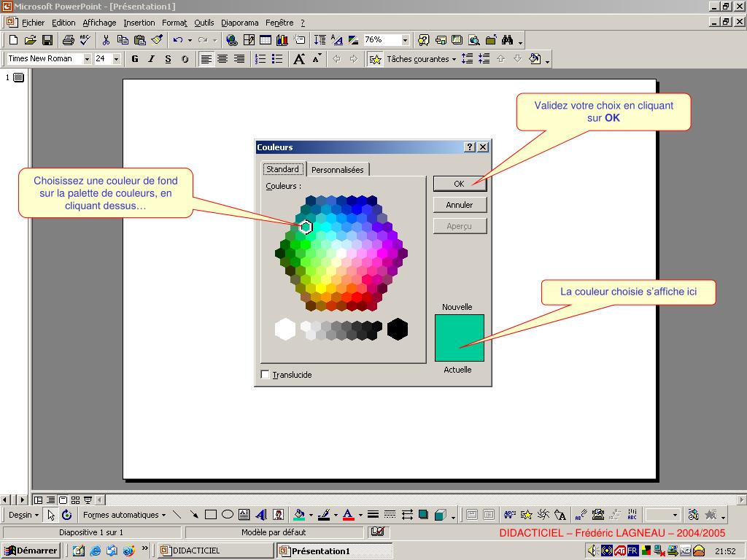Insert WordArt from drawing toolbar
747x560 pixels.
click(x=261, y=515)
